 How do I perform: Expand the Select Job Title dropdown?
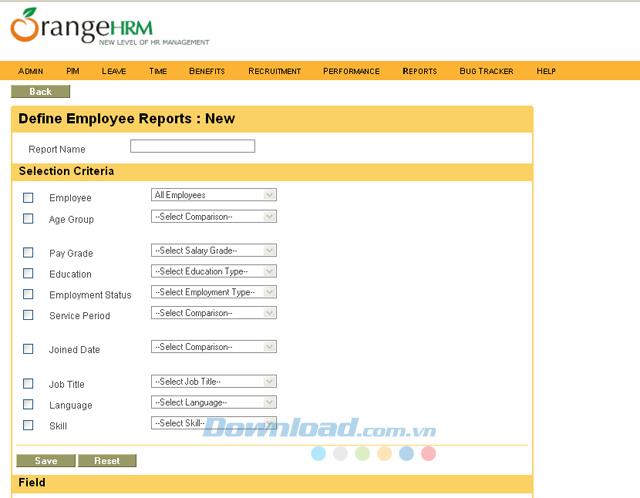pyautogui.click(x=213, y=381)
